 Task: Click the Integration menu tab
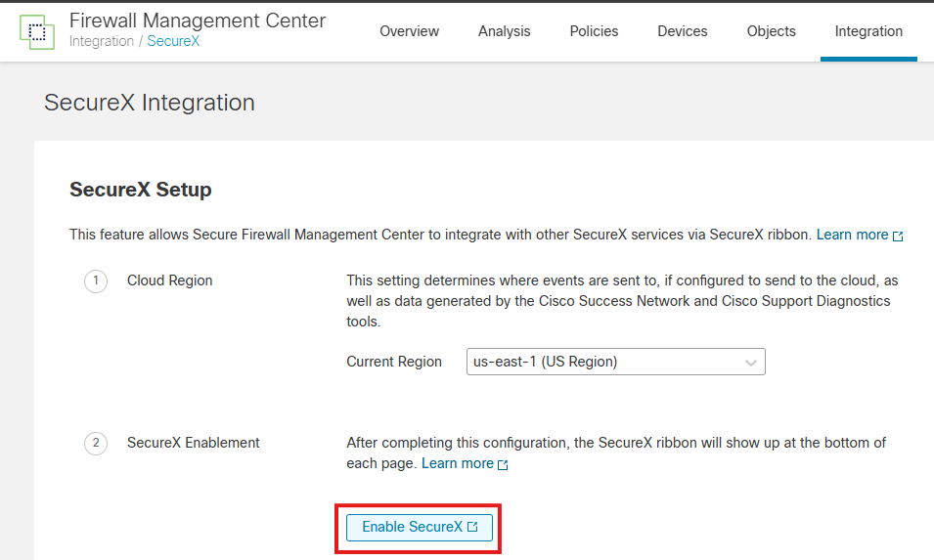click(x=868, y=31)
